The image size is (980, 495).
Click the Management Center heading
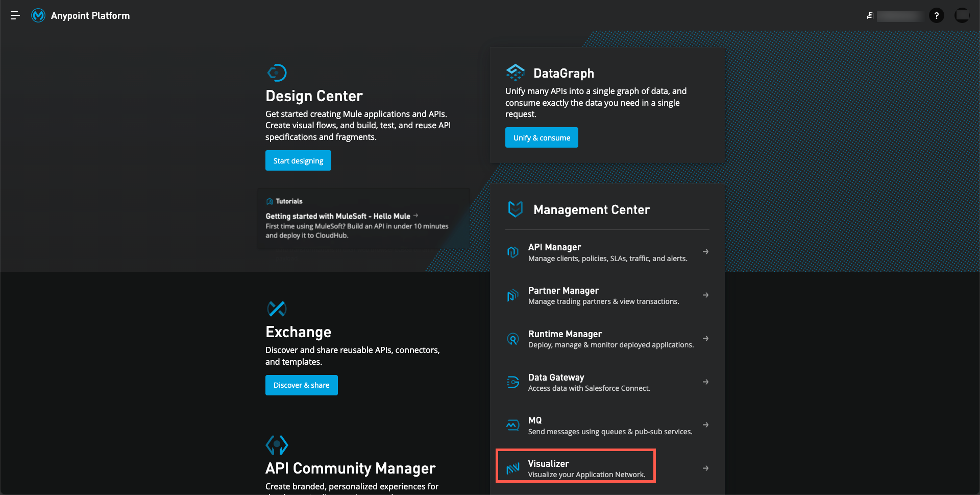point(592,210)
